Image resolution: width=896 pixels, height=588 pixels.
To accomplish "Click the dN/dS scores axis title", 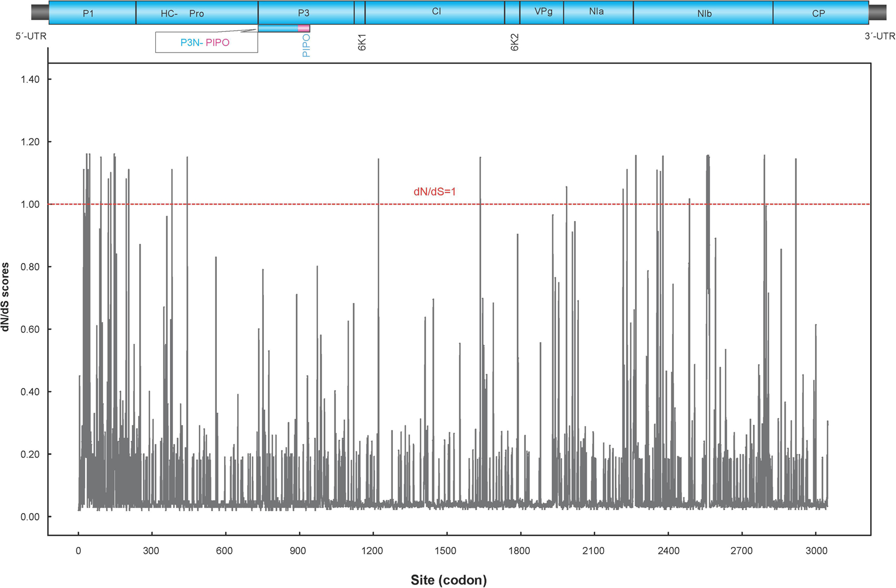I will (x=6, y=297).
